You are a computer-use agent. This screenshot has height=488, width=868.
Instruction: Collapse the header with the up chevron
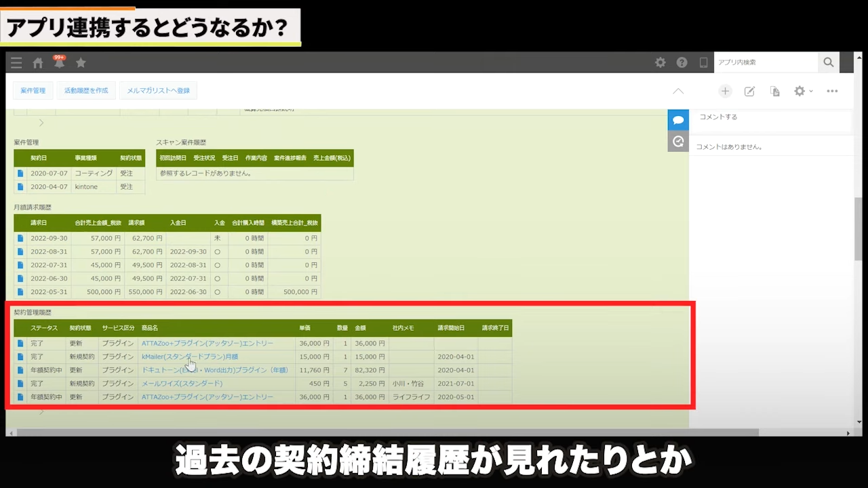coord(678,91)
